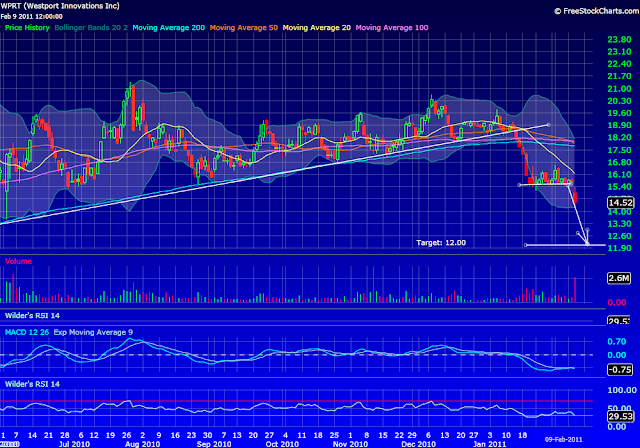Click the Dec 2010 date axis label

(x=418, y=444)
